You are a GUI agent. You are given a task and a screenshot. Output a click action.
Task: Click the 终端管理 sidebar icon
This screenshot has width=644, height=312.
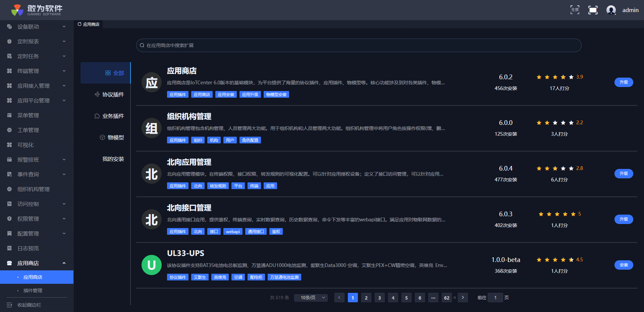tap(9, 71)
